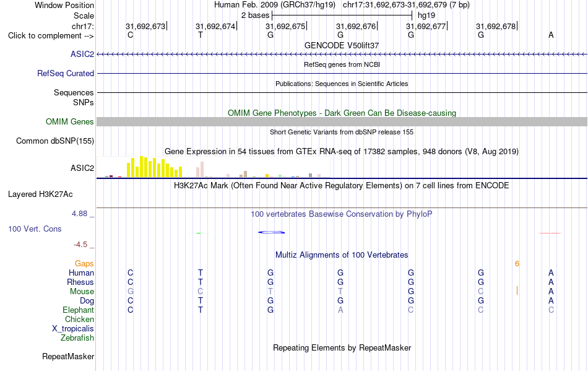Click the GENCODE V50lift37 track title
The image size is (588, 371).
(342, 45)
